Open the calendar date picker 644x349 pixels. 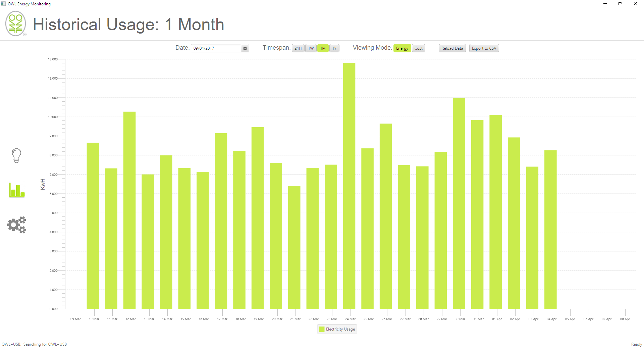[x=245, y=48]
